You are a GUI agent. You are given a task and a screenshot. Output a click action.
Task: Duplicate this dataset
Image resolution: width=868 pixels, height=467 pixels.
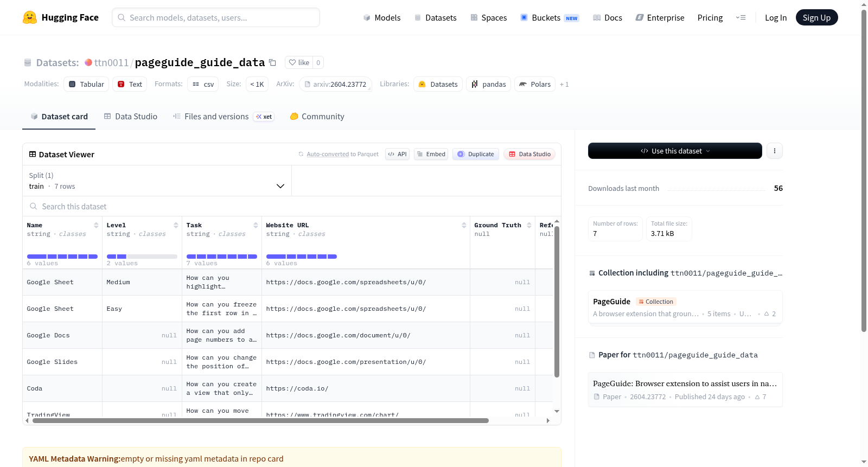tap(476, 154)
